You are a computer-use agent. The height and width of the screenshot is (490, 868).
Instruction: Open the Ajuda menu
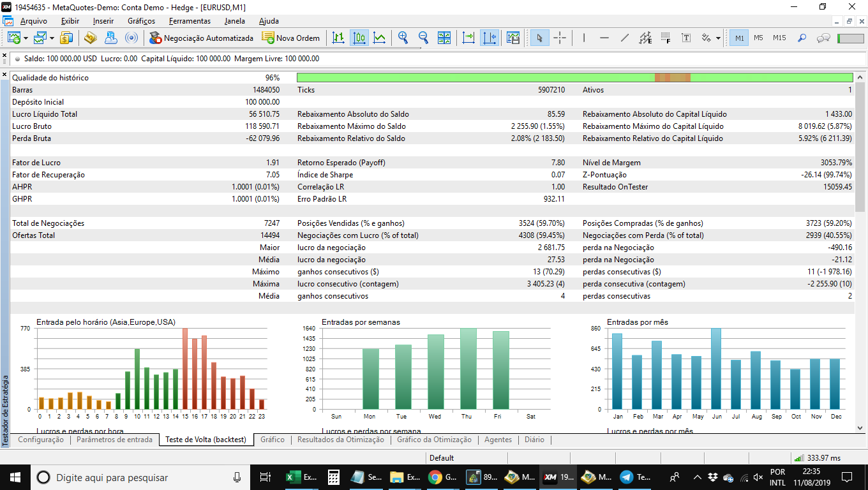point(269,21)
